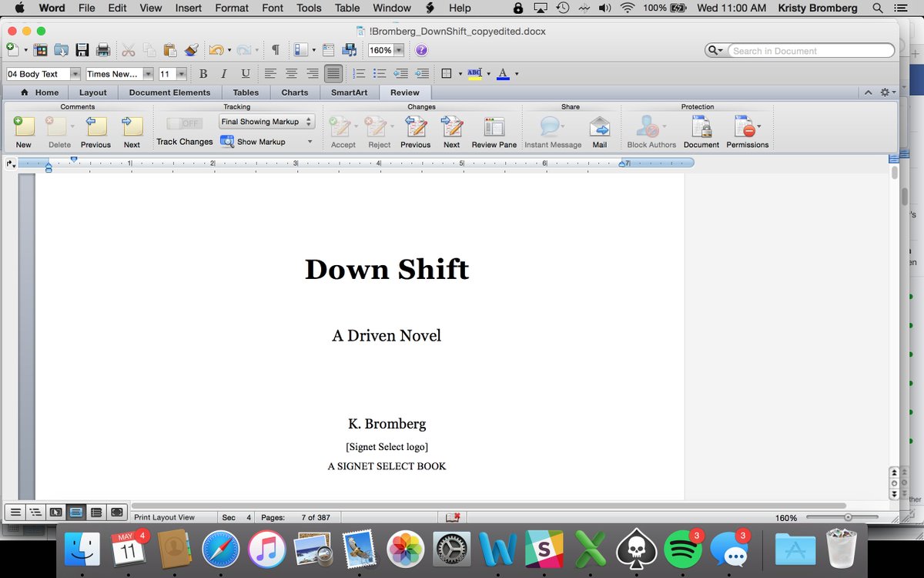Undo the last action
This screenshot has width=924, height=578.
pos(216,50)
